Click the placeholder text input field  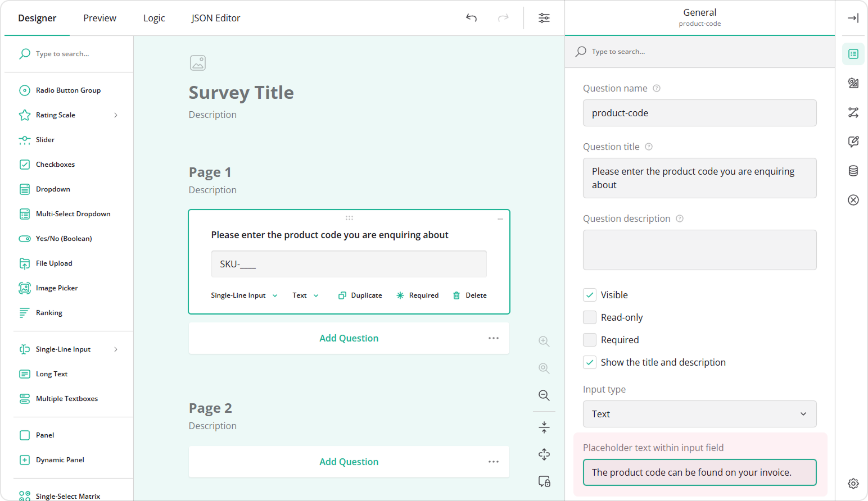[x=699, y=472]
